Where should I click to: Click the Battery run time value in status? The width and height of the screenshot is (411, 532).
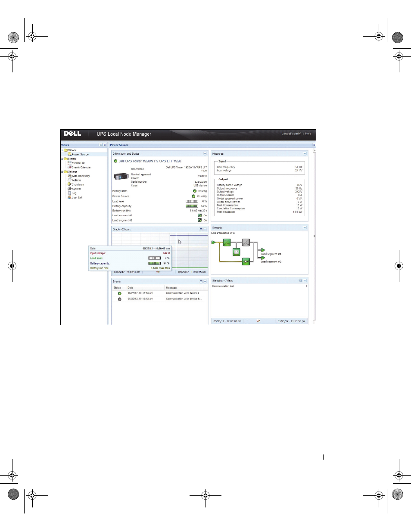pyautogui.click(x=198, y=211)
